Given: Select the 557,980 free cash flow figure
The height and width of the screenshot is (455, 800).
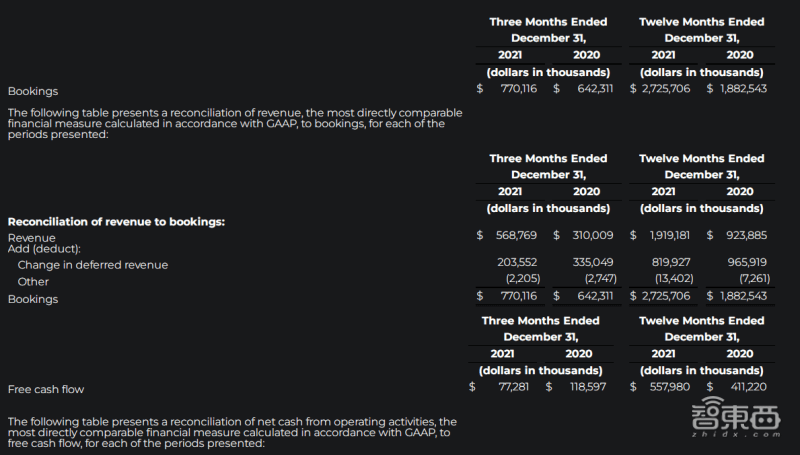Looking at the screenshot, I should click(669, 387).
